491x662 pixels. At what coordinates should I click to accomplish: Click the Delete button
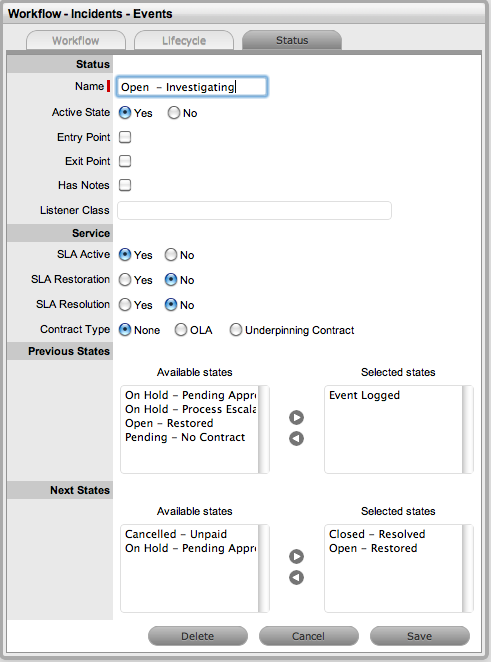pyautogui.click(x=198, y=636)
